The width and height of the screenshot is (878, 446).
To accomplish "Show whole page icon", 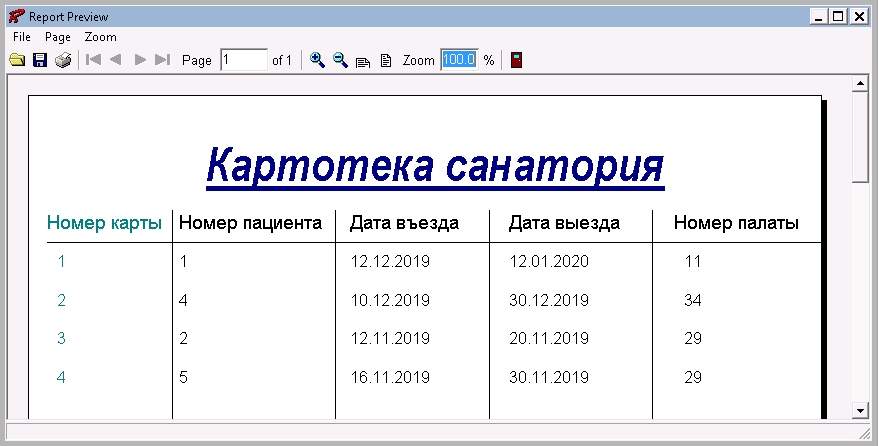I will [x=386, y=60].
